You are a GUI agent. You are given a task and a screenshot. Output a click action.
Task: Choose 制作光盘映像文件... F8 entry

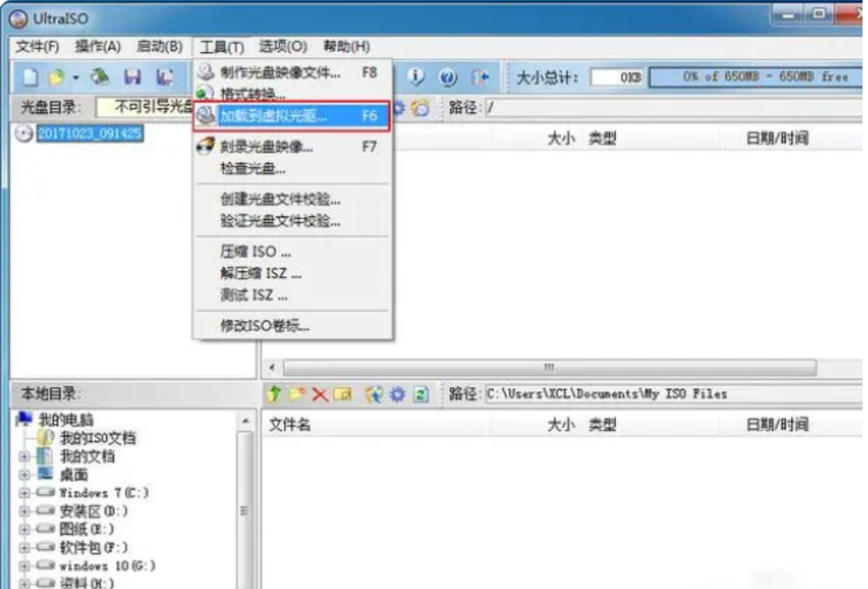click(293, 72)
